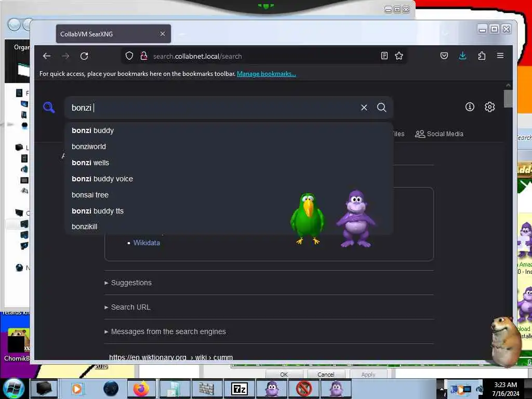
Task: Open the Firefox hamburger menu
Action: click(x=500, y=56)
